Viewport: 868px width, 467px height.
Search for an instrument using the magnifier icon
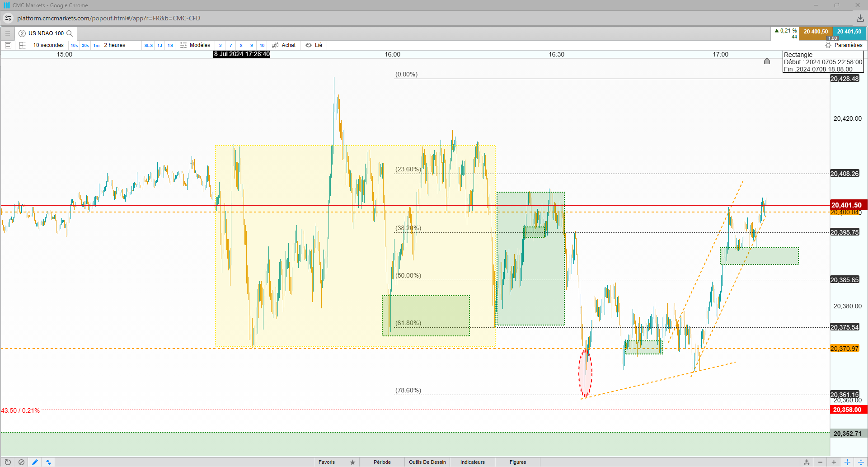point(70,33)
